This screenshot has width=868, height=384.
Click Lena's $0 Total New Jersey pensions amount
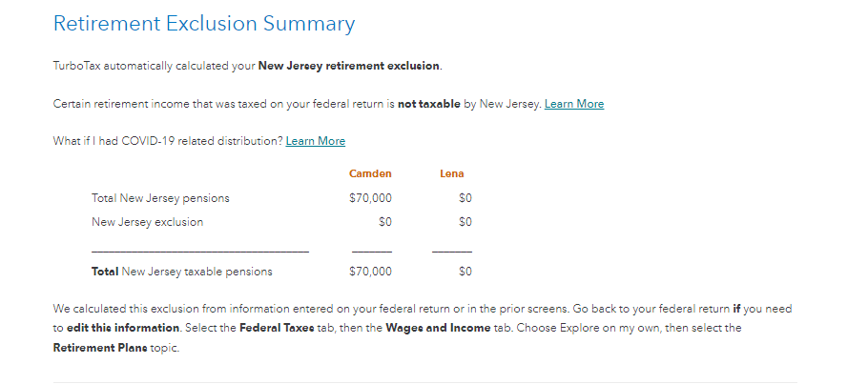tap(465, 198)
